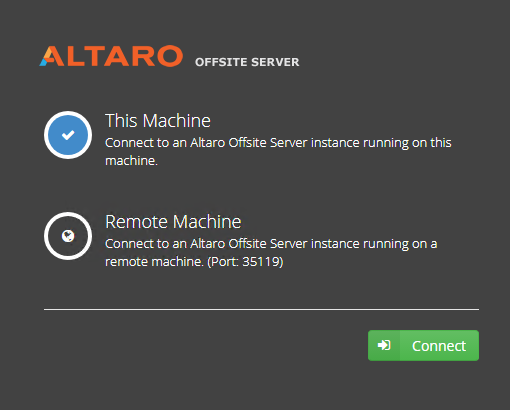Click description mentioning Port: 35119
The height and width of the screenshot is (410, 510).
pyautogui.click(x=271, y=253)
